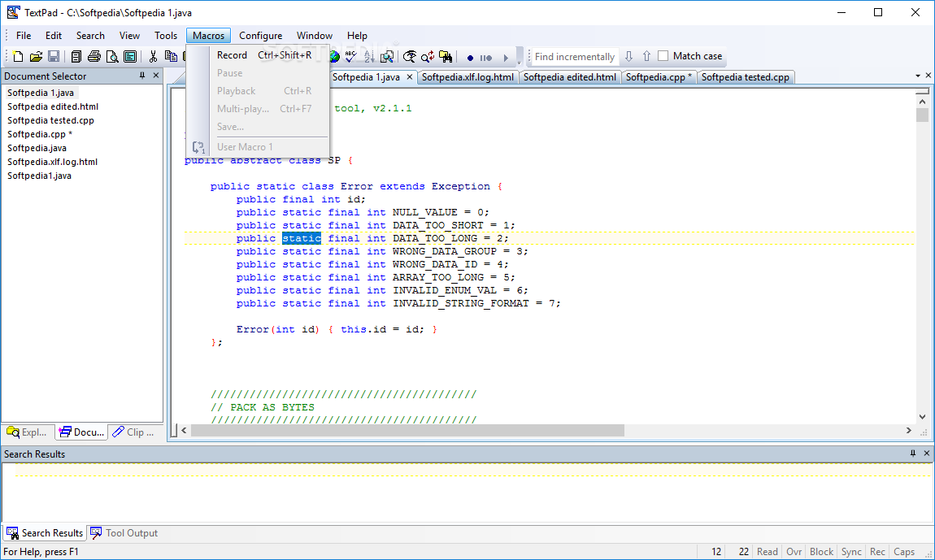Close the Document Selector panel

(x=155, y=76)
